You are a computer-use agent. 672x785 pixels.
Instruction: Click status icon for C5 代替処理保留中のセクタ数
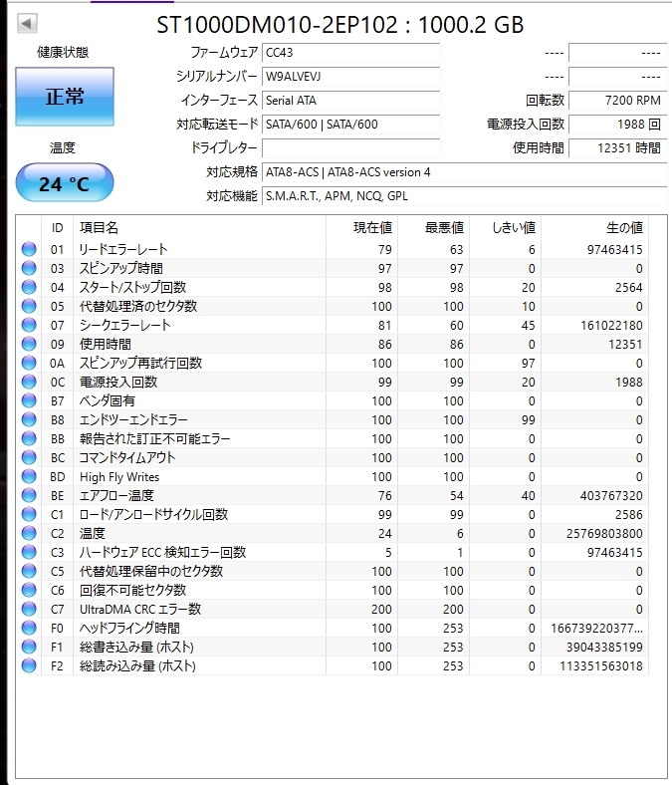29,571
